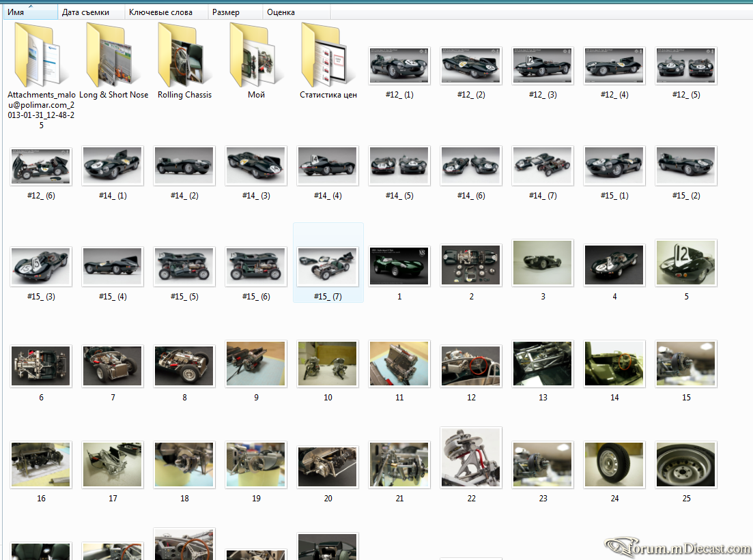Sort by the Размер column header
The height and width of the screenshot is (560, 753).
coord(236,12)
